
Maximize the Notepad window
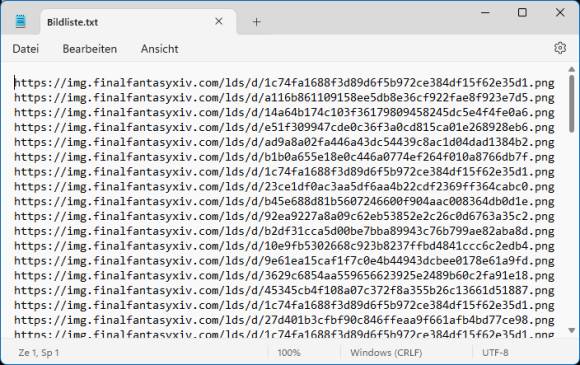(522, 13)
